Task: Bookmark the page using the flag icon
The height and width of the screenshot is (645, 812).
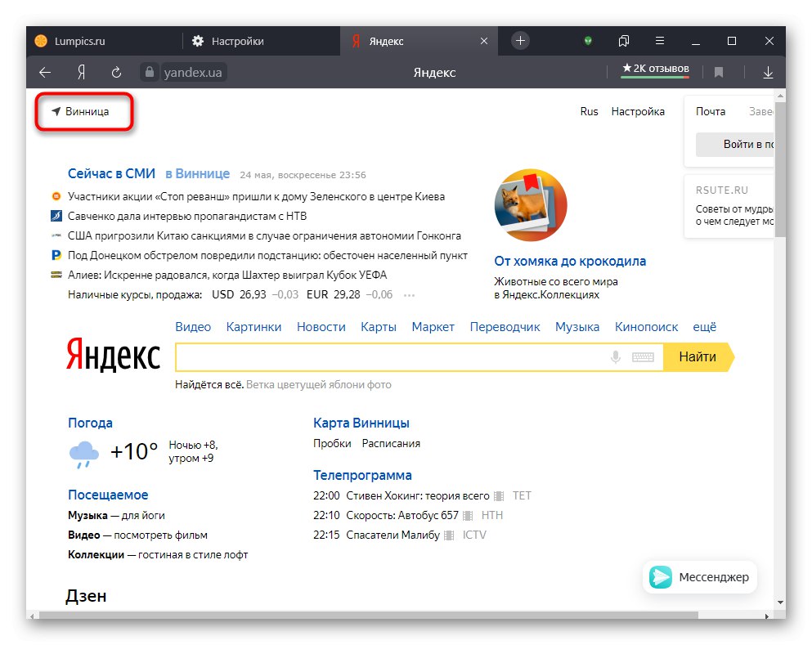Action: pyautogui.click(x=718, y=72)
